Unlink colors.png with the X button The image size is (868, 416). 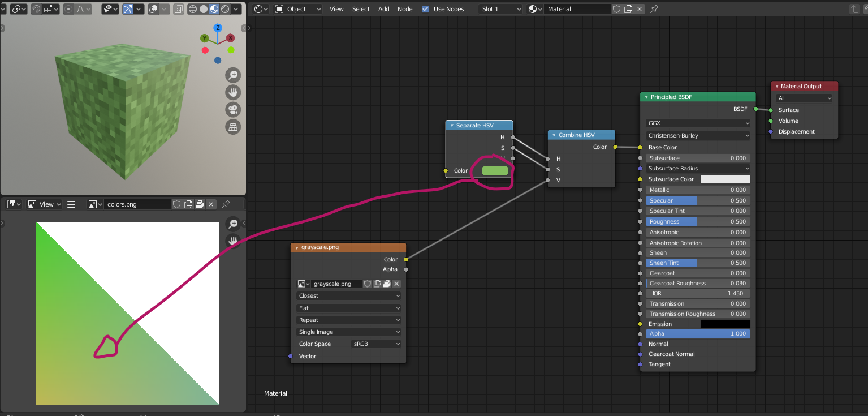211,204
